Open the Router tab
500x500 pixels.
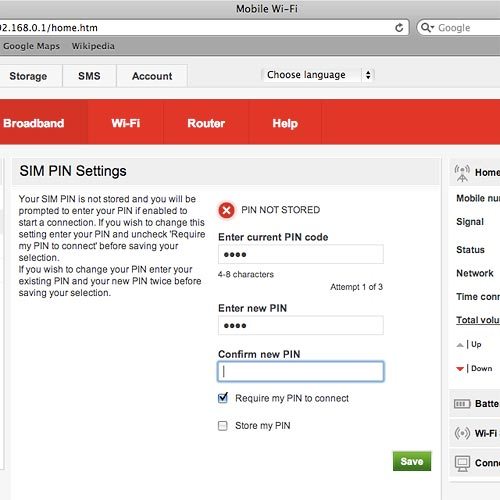(x=206, y=123)
